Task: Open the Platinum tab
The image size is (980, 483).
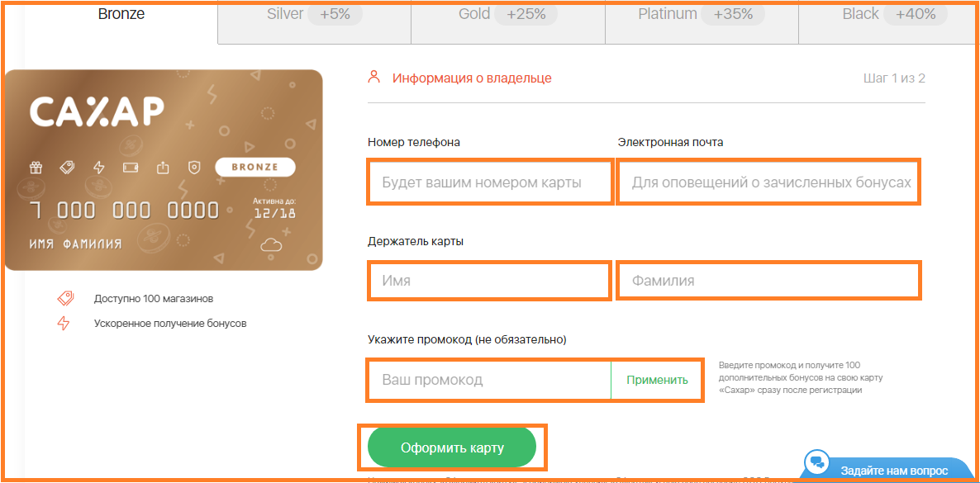Action: point(702,15)
